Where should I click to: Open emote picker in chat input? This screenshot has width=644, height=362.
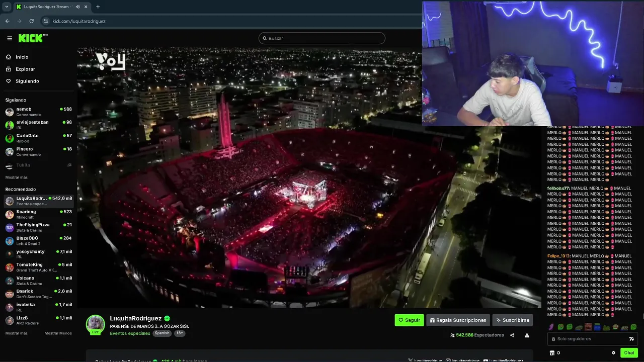point(631,339)
